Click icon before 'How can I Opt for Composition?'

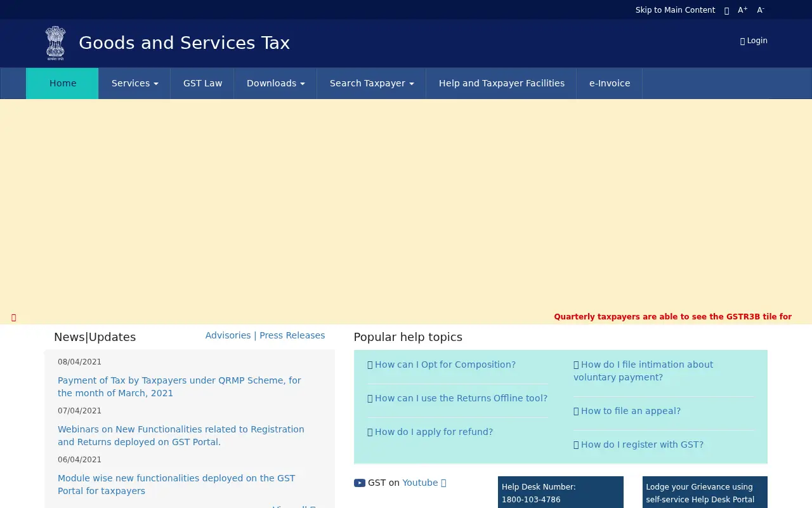pos(370,364)
